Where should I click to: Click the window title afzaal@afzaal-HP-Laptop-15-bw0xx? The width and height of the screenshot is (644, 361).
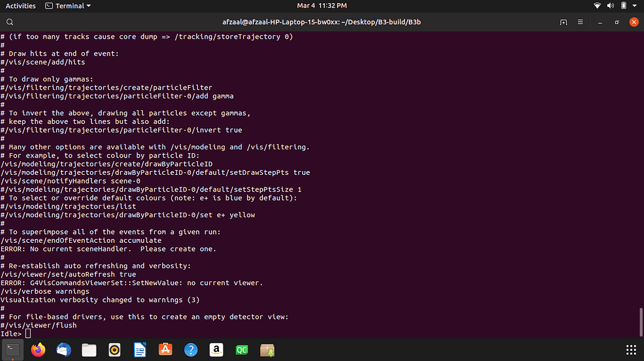(322, 22)
